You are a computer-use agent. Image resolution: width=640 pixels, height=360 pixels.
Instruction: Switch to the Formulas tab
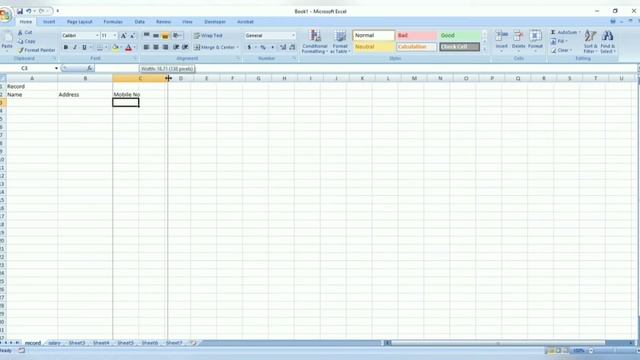click(x=113, y=22)
